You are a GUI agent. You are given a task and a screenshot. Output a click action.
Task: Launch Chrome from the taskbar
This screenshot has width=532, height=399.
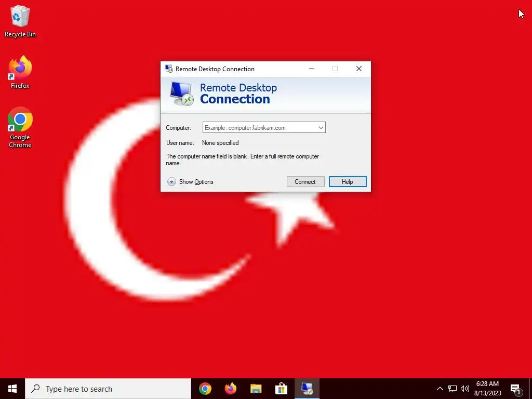(205, 389)
